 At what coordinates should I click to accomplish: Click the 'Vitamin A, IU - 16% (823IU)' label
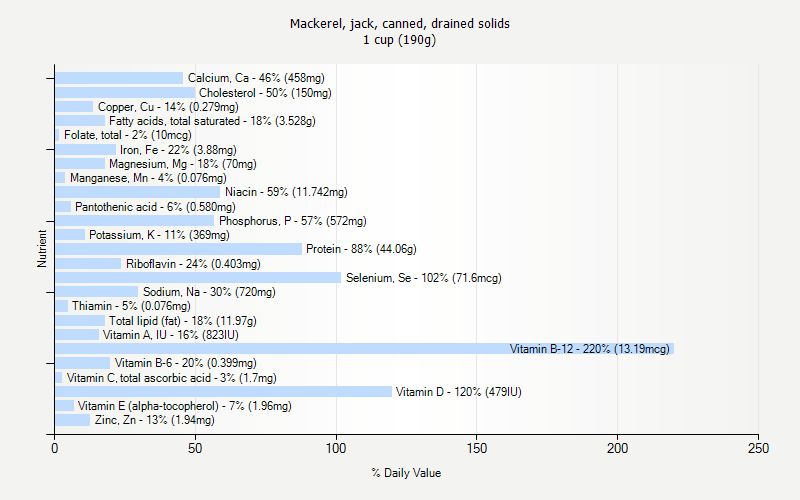point(171,335)
